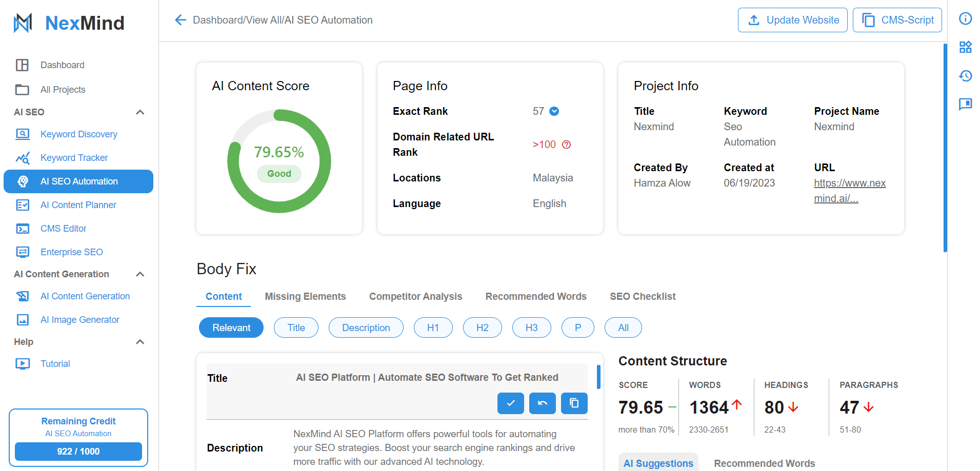Screen dimensions: 980x471
Task: Select the H1 filter chip
Action: tap(433, 327)
